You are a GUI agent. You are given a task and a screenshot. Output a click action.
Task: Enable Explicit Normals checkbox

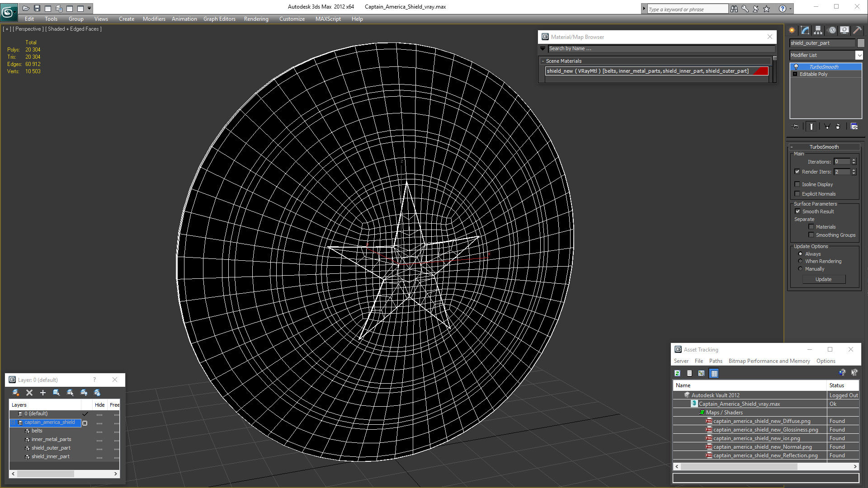(797, 194)
